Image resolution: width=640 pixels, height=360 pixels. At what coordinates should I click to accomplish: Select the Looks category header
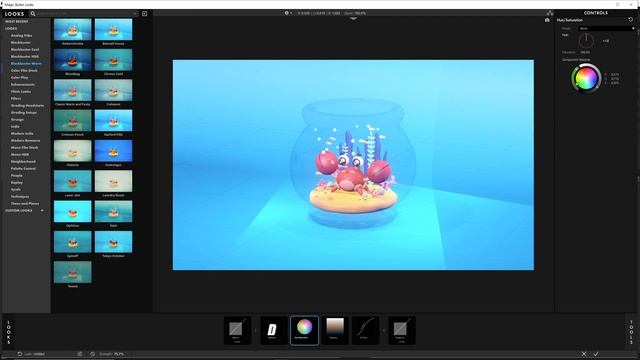coord(11,29)
